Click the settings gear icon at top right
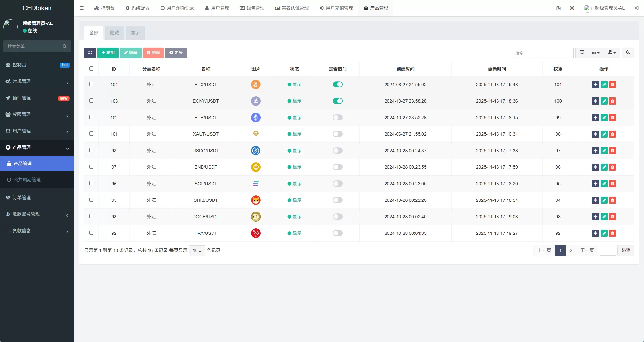644x342 pixels. (637, 8)
